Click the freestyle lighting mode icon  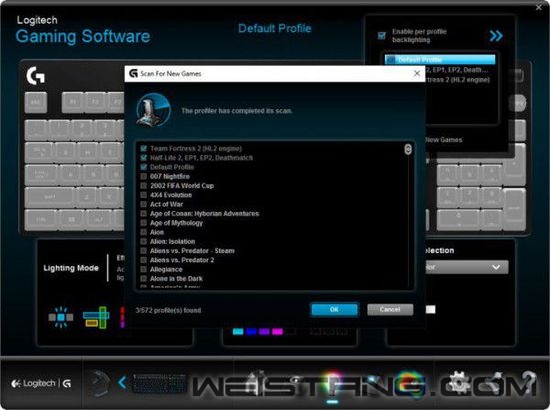61,317
